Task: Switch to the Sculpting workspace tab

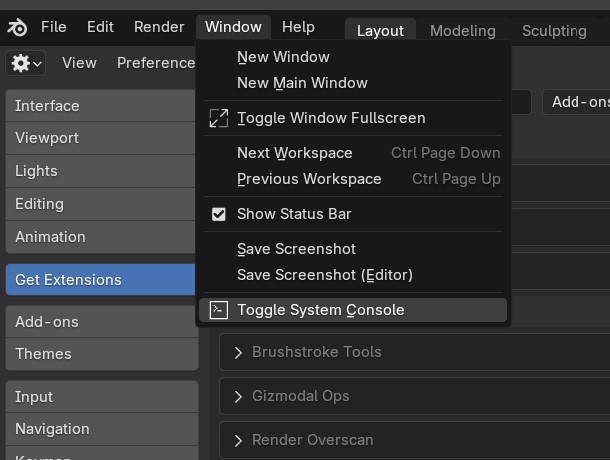Action: (x=554, y=31)
